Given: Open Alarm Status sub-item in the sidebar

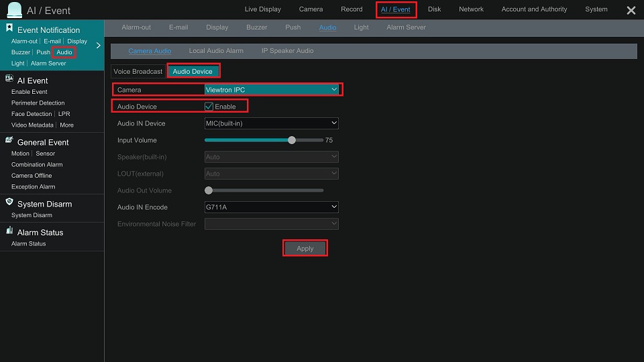Looking at the screenshot, I should [28, 243].
